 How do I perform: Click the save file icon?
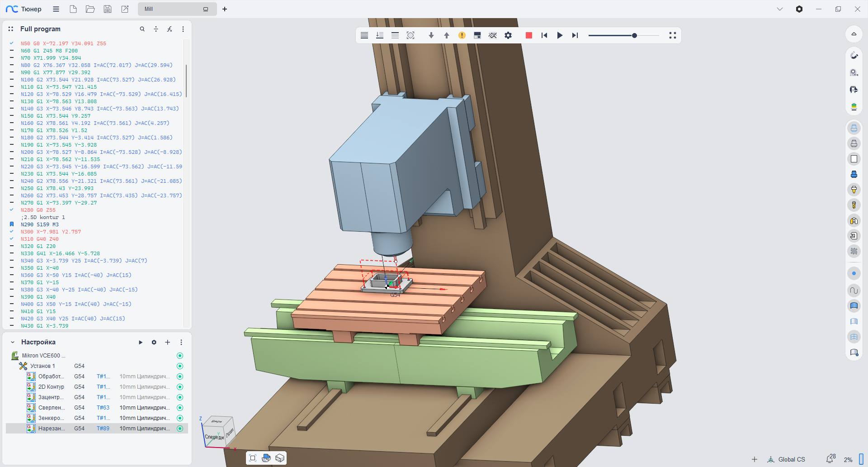[108, 9]
